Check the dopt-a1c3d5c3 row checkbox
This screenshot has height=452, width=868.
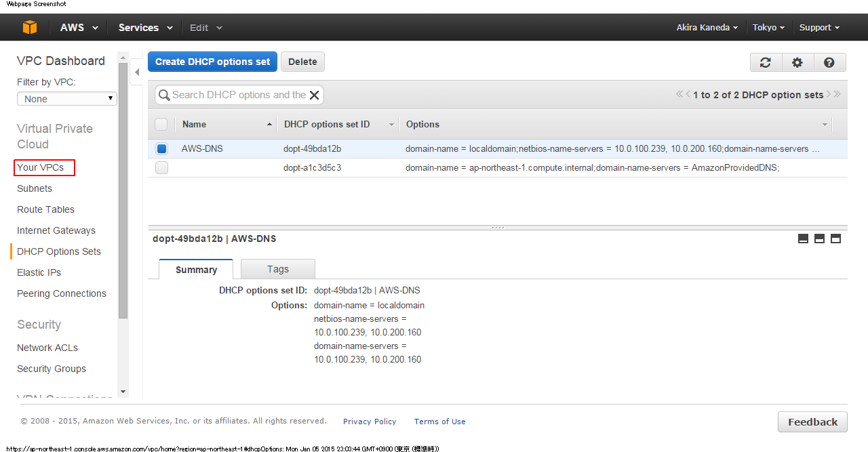click(x=161, y=168)
